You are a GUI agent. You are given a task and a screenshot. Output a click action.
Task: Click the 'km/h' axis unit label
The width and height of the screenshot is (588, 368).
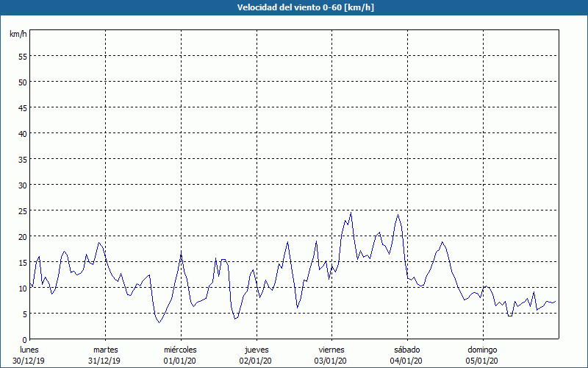18,34
